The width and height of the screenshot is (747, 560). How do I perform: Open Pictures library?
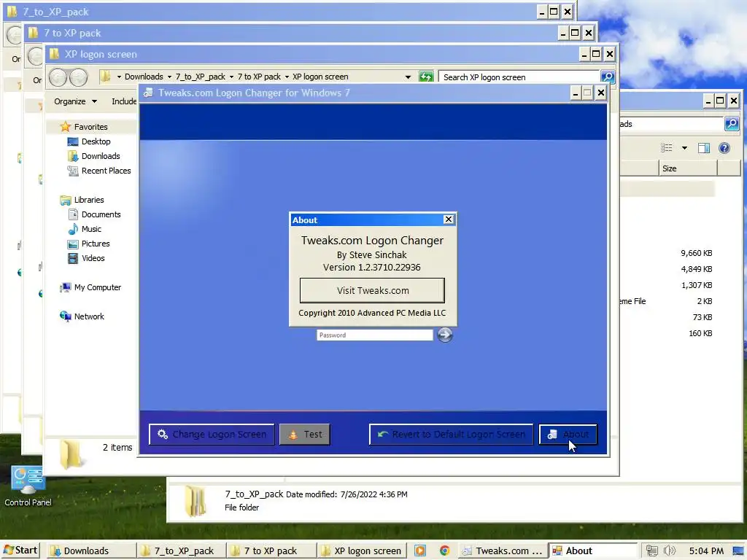coord(96,244)
